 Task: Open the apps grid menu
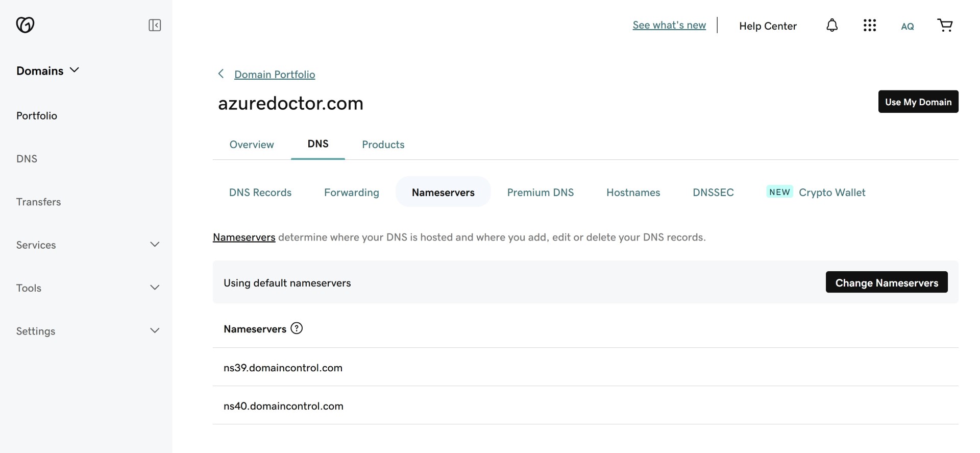click(x=870, y=25)
